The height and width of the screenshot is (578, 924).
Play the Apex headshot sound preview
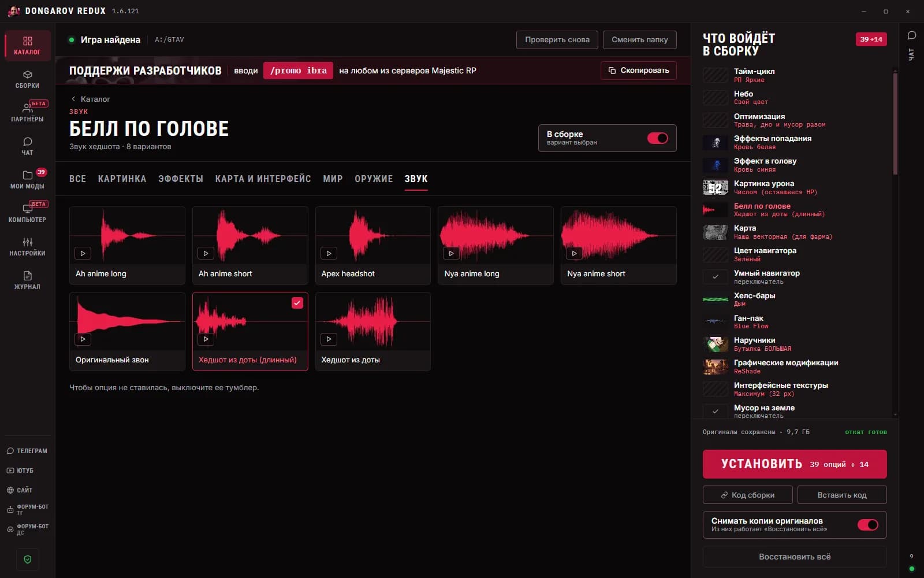[x=329, y=253]
